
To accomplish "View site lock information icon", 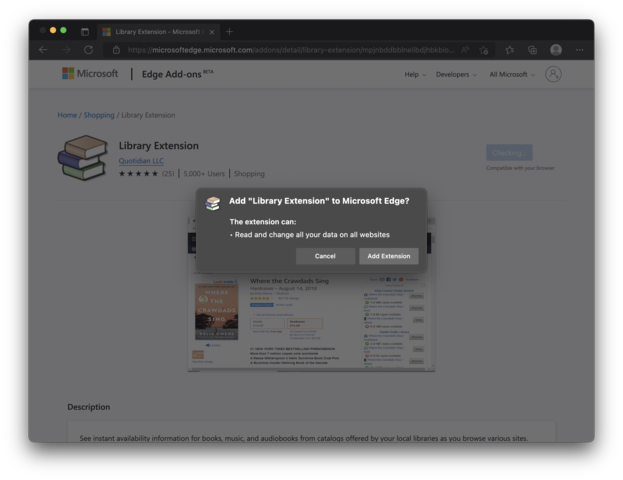I will point(116,50).
